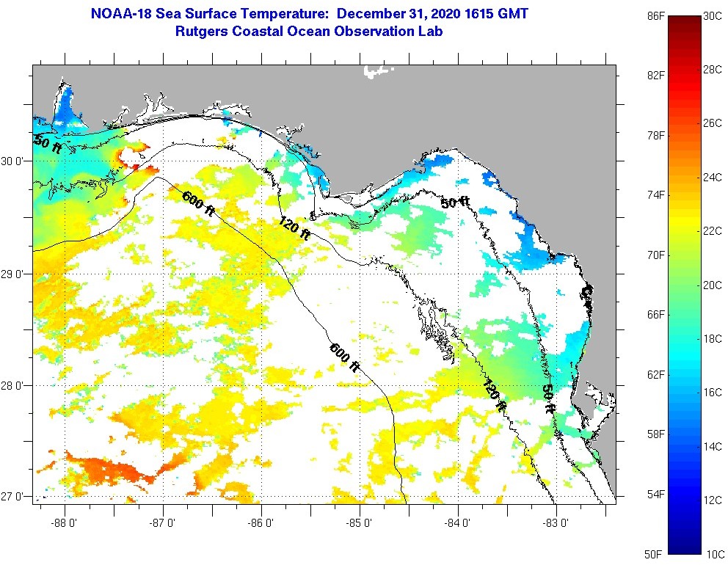Screen dimensions: 728x565
Task: Click the -85 0' longitude axis label
Action: click(x=360, y=523)
